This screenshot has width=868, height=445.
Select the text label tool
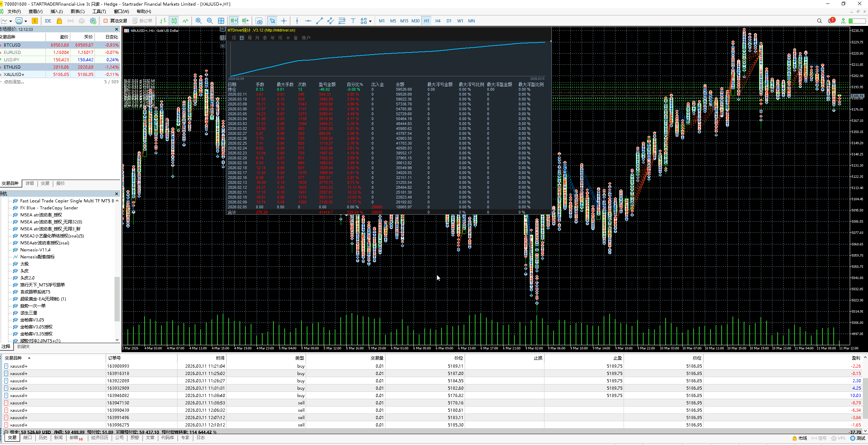click(353, 21)
